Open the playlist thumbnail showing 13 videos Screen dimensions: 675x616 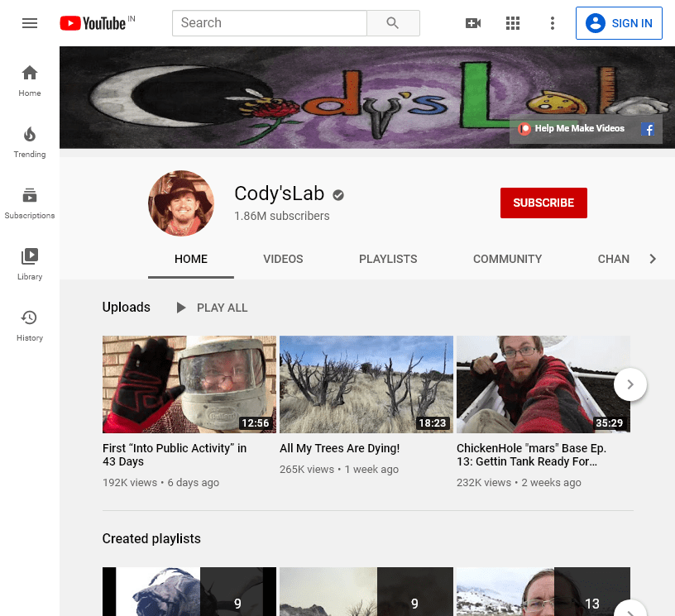click(x=543, y=591)
